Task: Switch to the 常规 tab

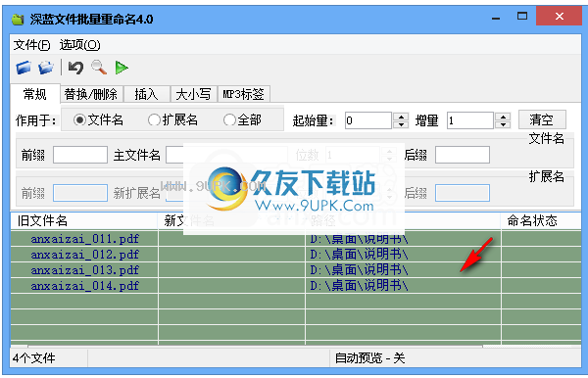Action: click(35, 94)
